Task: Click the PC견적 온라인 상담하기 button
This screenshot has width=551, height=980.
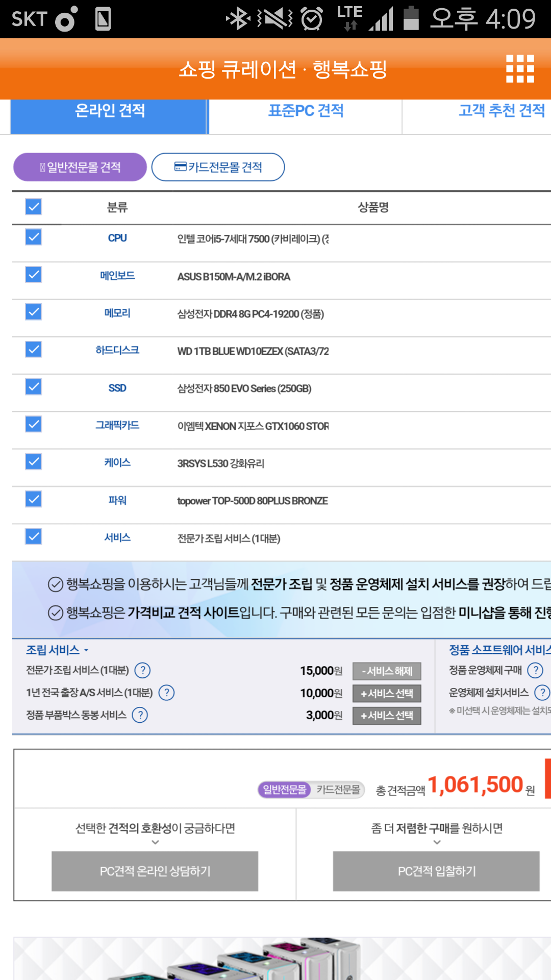Action: 155,871
